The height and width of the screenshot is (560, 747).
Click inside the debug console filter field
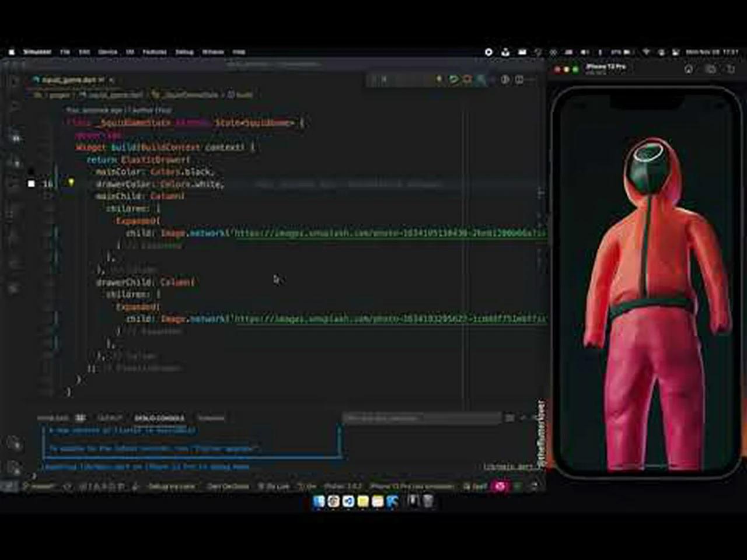click(x=420, y=418)
